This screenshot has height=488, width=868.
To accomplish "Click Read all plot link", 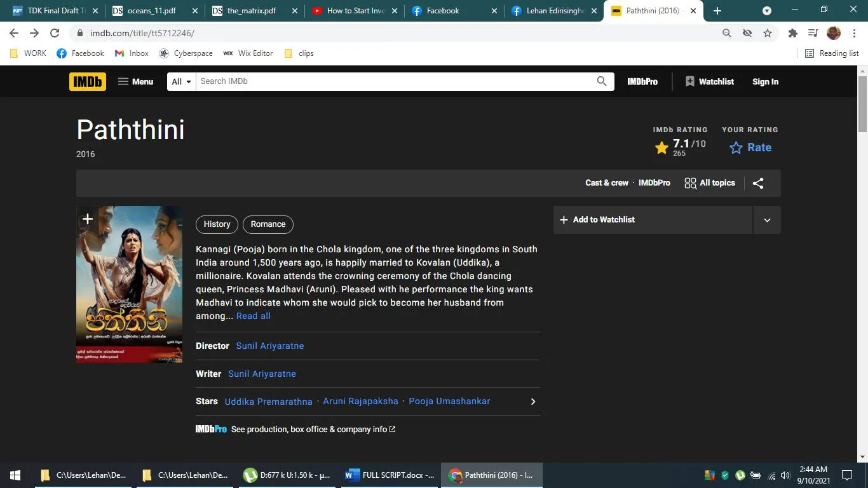I will click(x=253, y=316).
